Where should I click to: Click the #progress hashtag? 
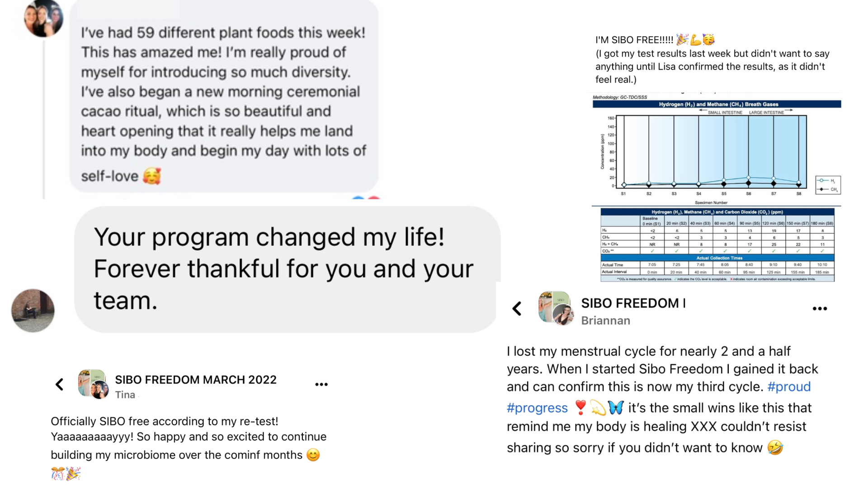(537, 408)
